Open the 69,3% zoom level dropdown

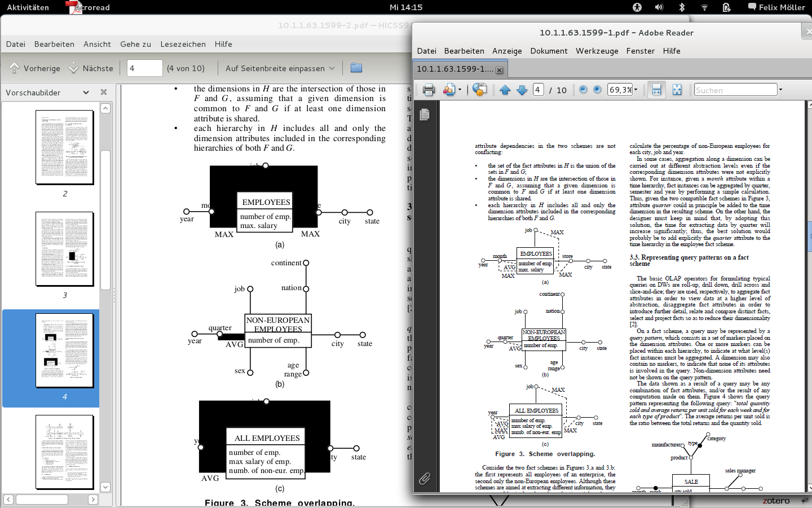click(636, 90)
